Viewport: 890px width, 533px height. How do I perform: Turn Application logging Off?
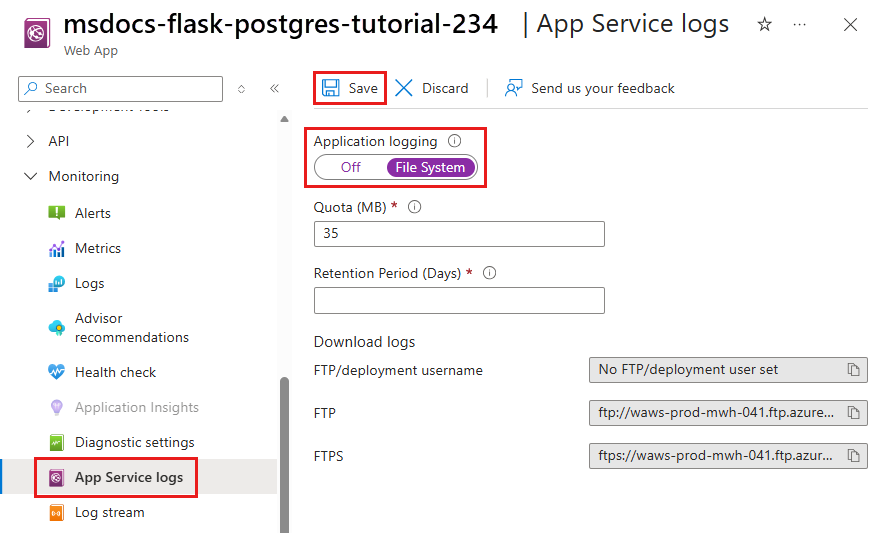(x=351, y=167)
